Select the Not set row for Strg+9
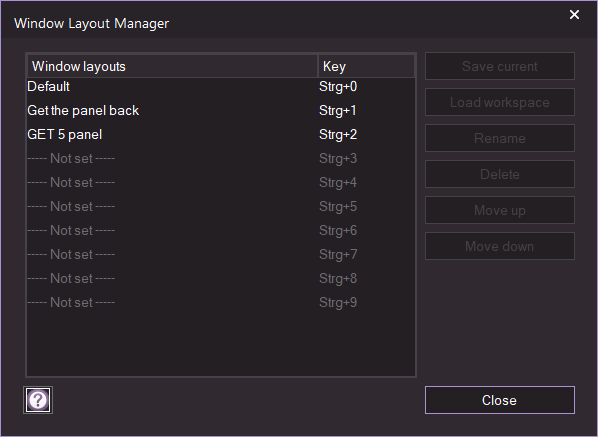This screenshot has width=598, height=437. coord(221,303)
